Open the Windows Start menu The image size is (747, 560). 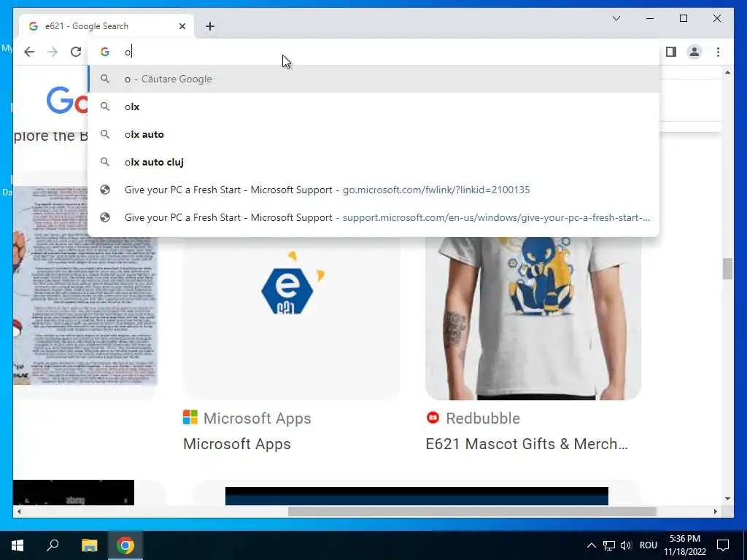[18, 545]
